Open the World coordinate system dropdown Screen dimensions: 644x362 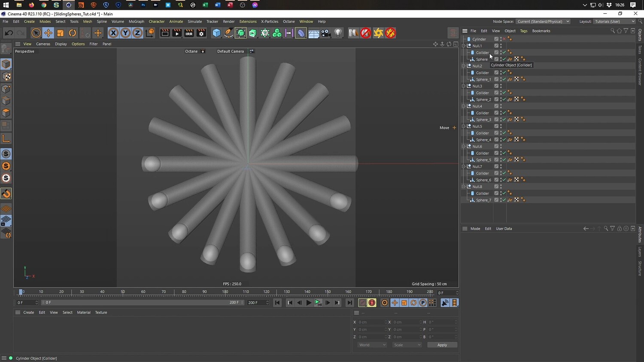[372, 345]
